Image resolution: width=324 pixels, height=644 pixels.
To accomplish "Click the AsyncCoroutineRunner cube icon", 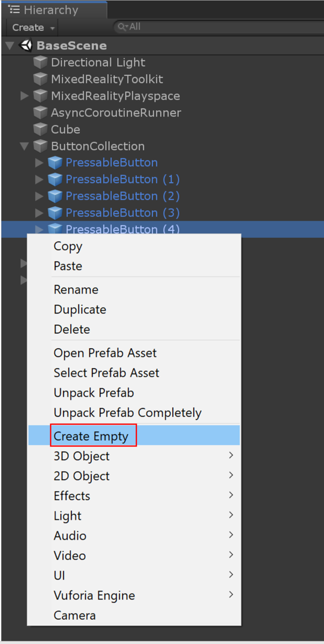I will tap(40, 113).
